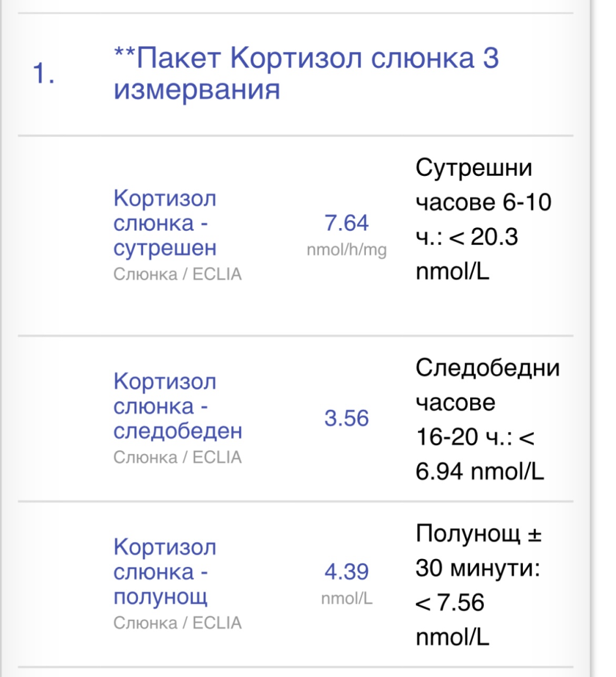
Task: Select the nmol/h/mg unit label
Action: pyautogui.click(x=346, y=250)
